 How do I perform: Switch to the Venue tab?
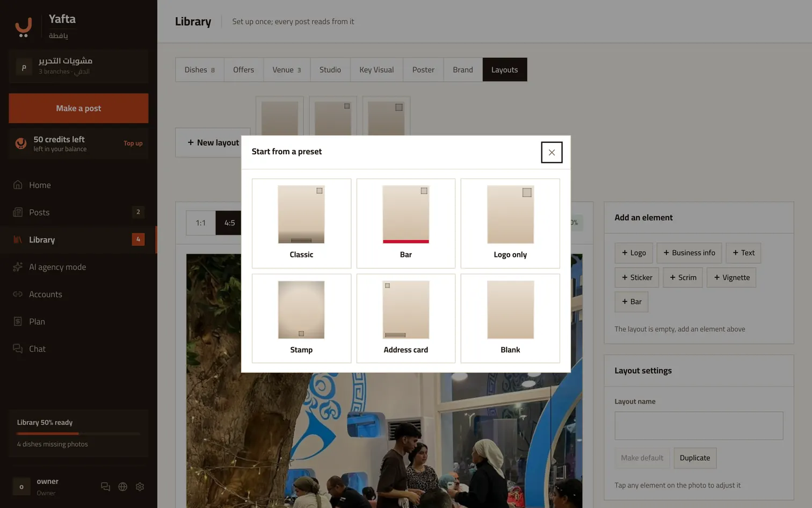[x=287, y=70]
